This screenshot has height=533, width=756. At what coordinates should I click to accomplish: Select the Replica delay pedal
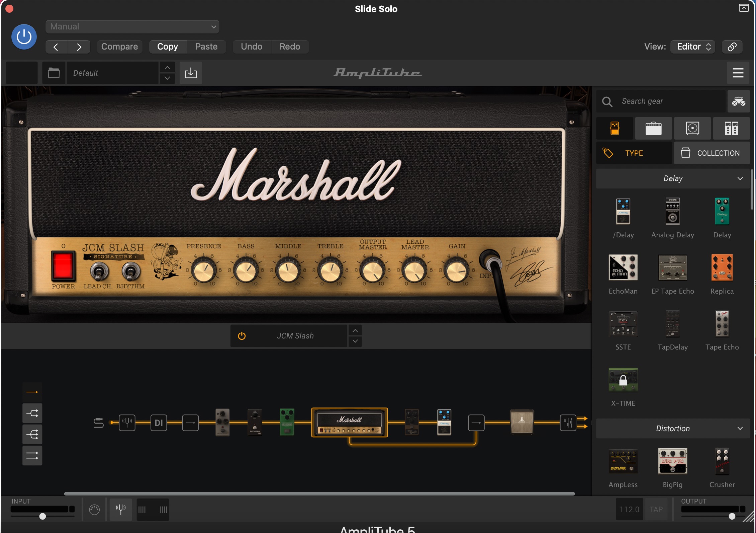(x=722, y=268)
